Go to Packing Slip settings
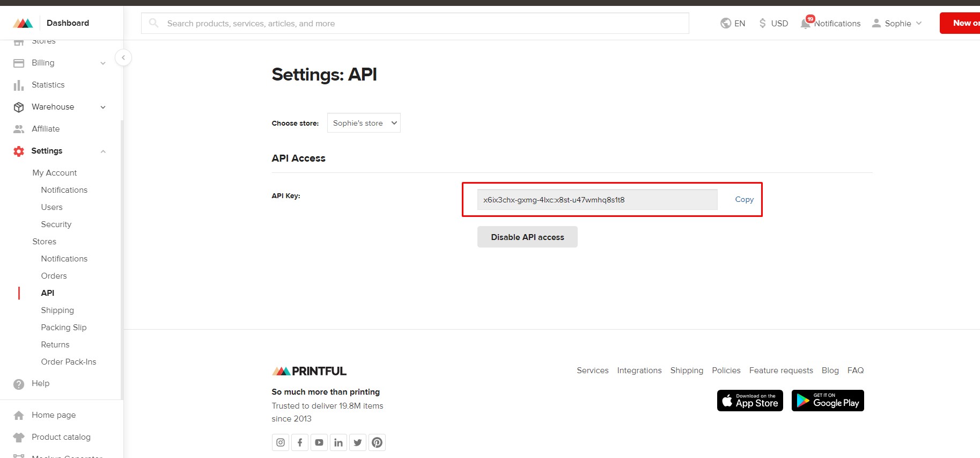980x458 pixels. coord(63,328)
